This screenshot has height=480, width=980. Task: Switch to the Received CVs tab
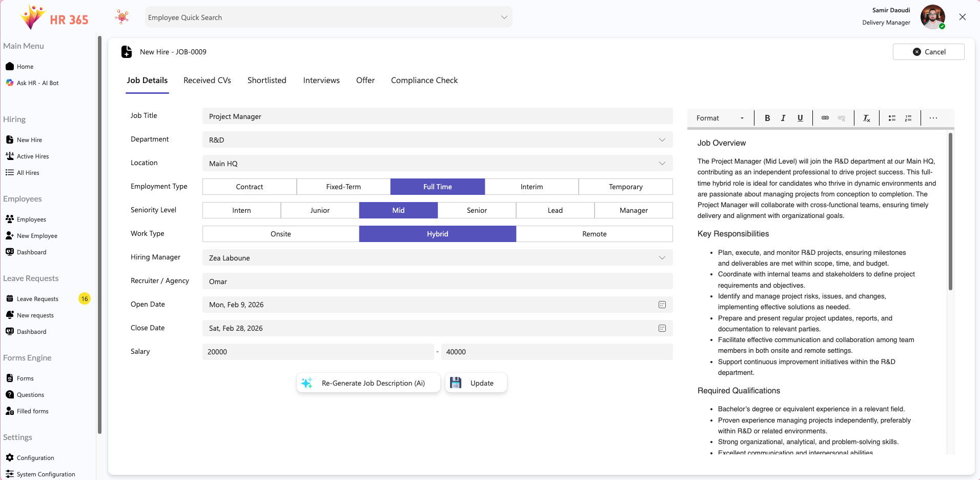(x=207, y=81)
